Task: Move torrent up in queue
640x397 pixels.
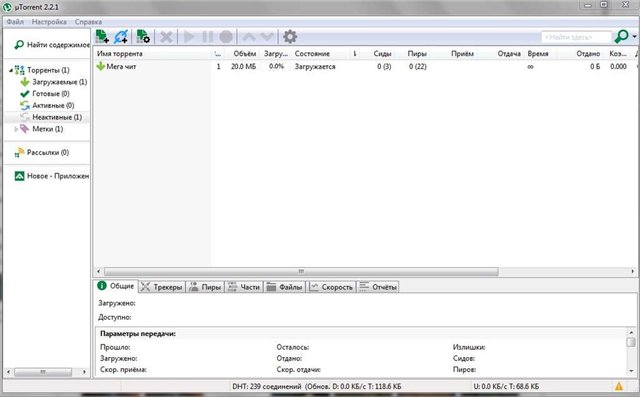Action: point(249,37)
